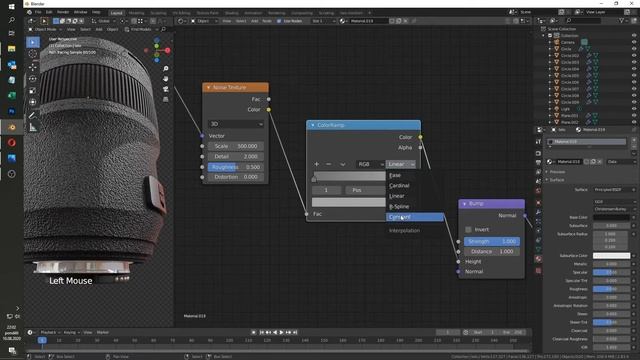Collapse the Surface panel in properties

point(556,180)
